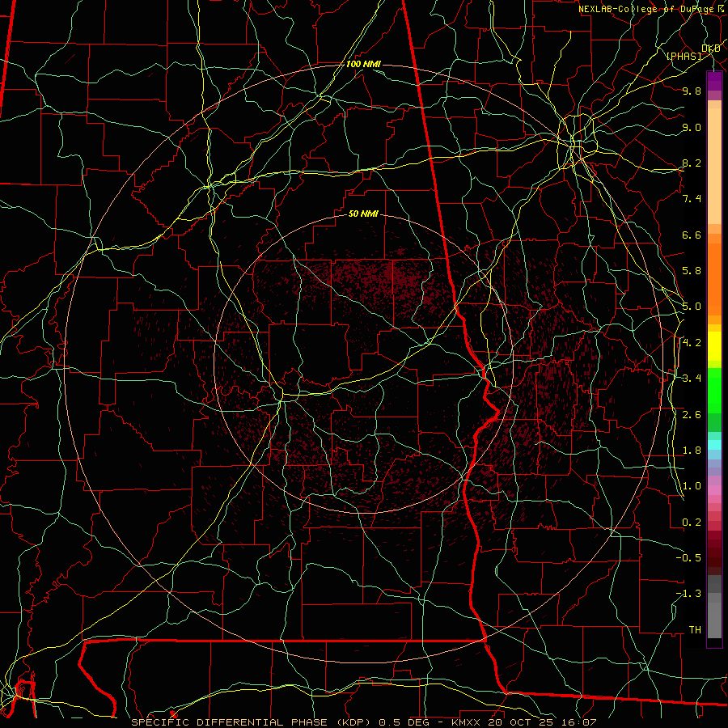
Task: Click the "NEXLAB-College of DuPage" header text
Action: pos(646,9)
